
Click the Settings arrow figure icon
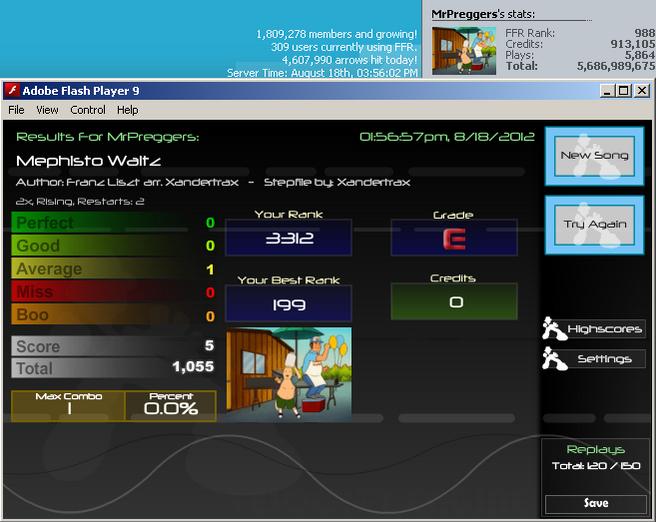554,358
